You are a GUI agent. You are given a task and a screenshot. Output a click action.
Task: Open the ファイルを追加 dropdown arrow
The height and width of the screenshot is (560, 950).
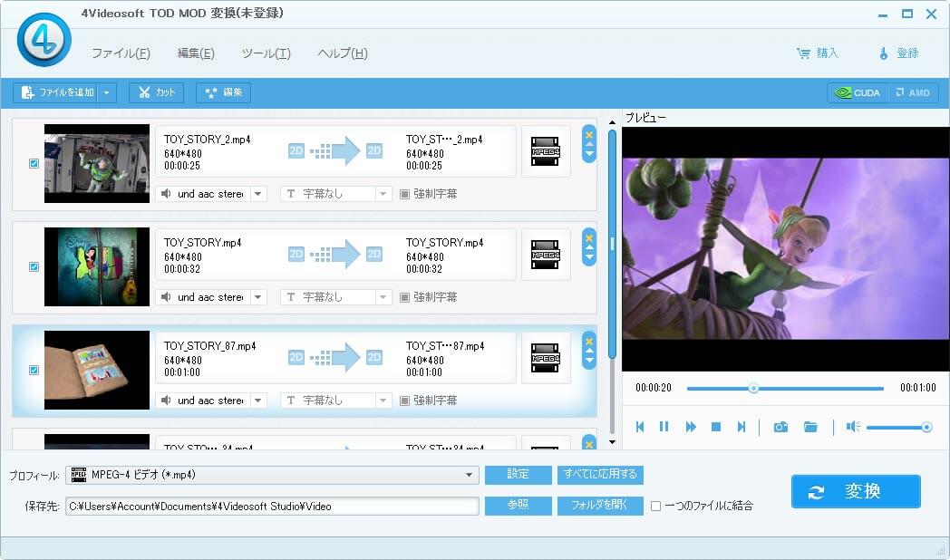[107, 92]
